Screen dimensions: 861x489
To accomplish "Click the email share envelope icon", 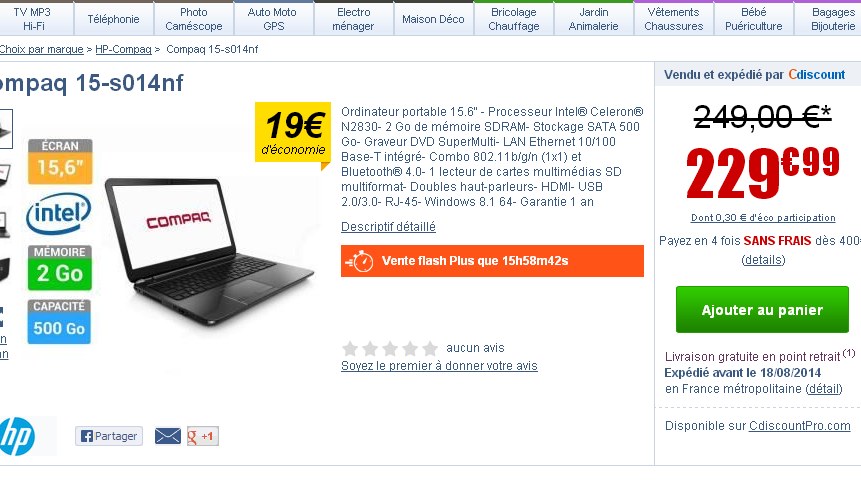I will pyautogui.click(x=167, y=436).
